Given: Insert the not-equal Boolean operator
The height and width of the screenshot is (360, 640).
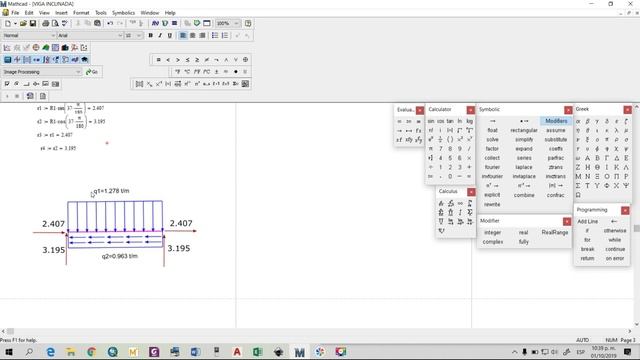Looking at the screenshot, I should point(207,60).
